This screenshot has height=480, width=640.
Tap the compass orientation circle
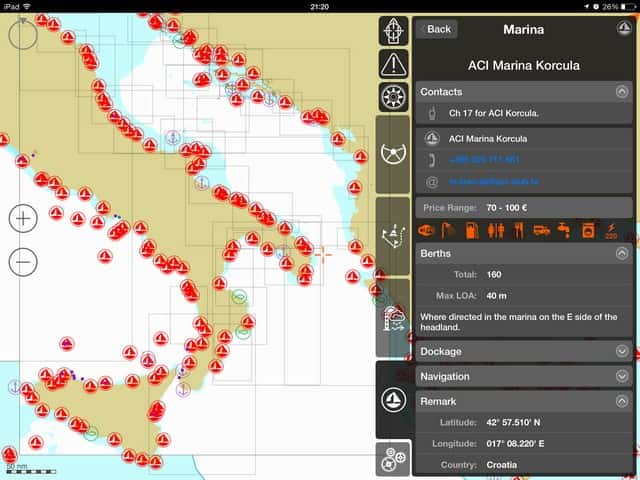(23, 34)
